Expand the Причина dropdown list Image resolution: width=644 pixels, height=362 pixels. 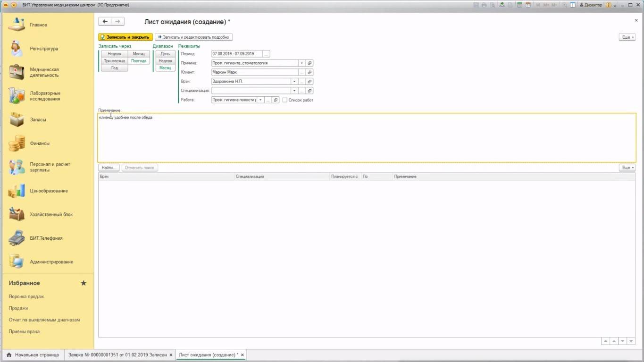coord(302,63)
